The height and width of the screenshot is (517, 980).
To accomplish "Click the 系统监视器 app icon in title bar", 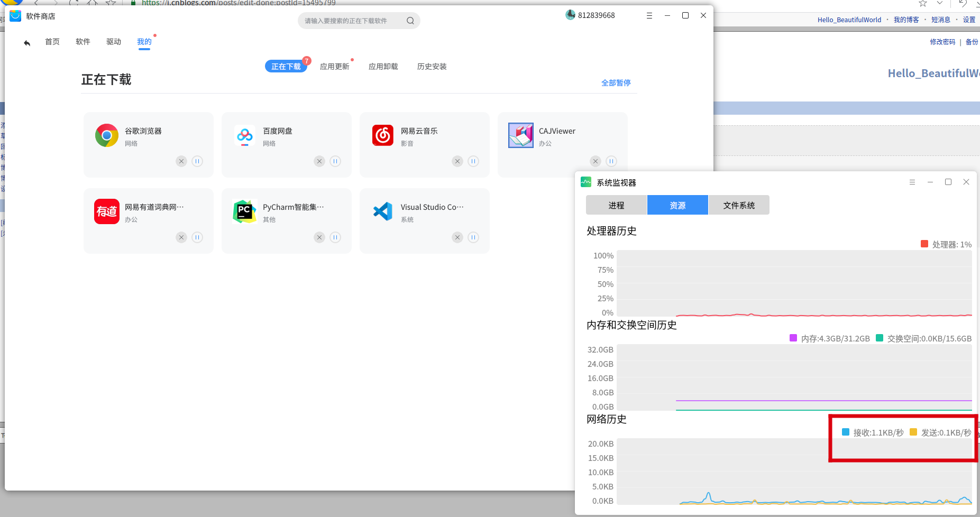I will coord(586,182).
